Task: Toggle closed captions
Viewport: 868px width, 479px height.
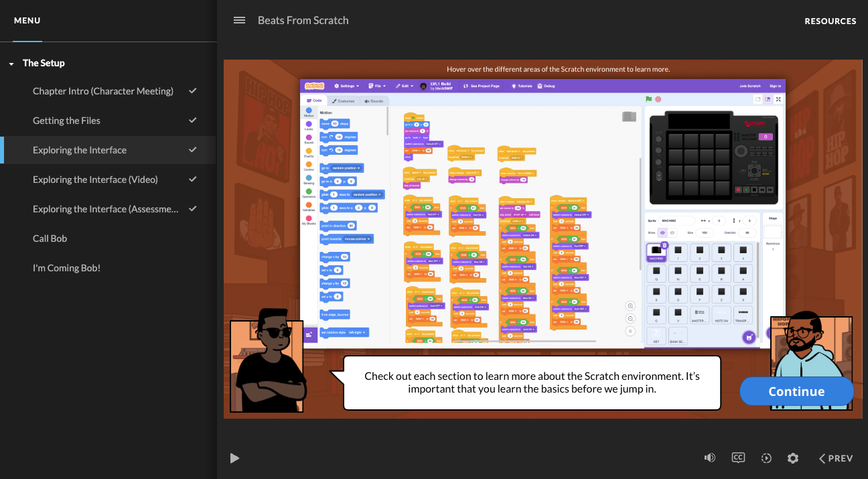Action: pyautogui.click(x=738, y=458)
